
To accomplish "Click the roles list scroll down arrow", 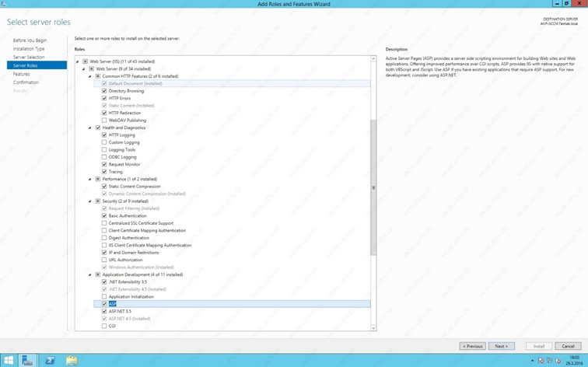I will pos(373,328).
